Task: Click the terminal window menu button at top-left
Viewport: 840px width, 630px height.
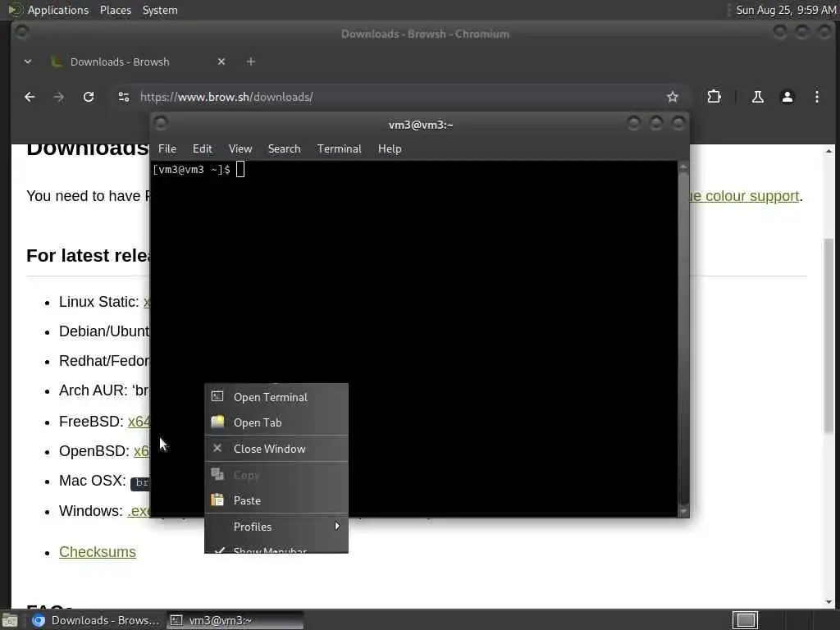Action: 161,124
